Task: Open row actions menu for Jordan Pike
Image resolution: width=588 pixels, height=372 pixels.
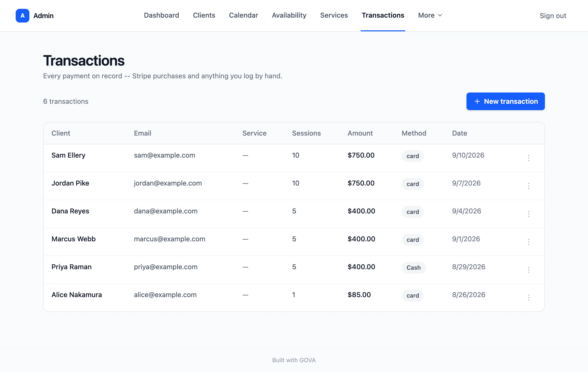Action: tap(529, 186)
